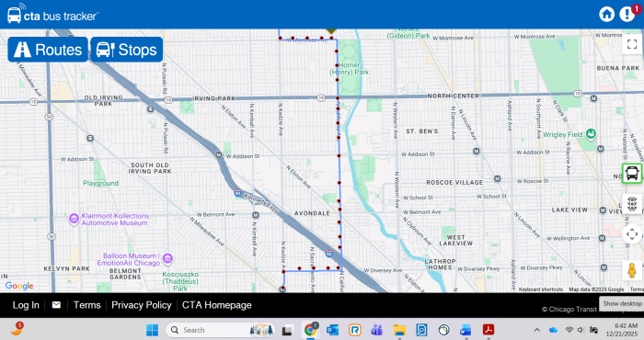Toggle fullscreen map view

click(632, 43)
